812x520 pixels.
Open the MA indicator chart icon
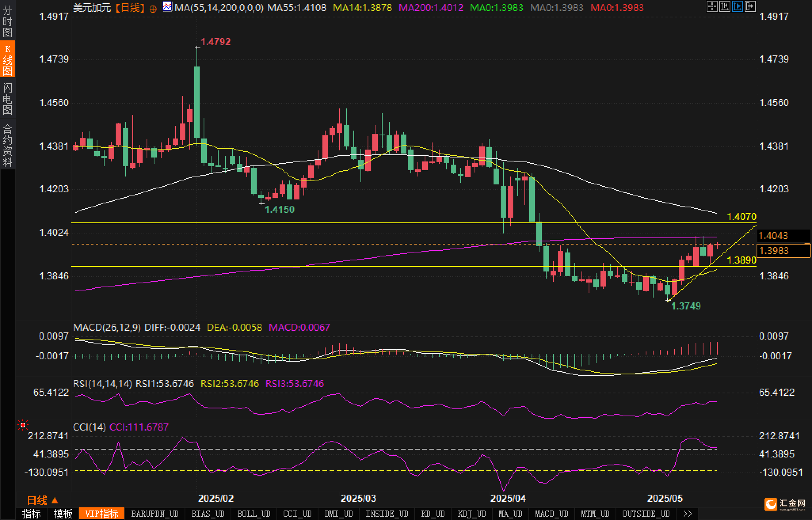click(168, 7)
